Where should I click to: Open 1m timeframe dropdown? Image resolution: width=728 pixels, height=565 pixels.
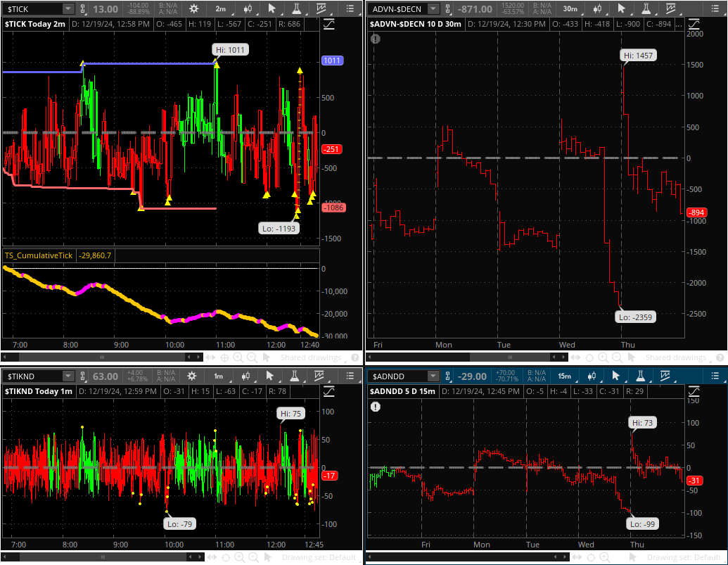[218, 376]
